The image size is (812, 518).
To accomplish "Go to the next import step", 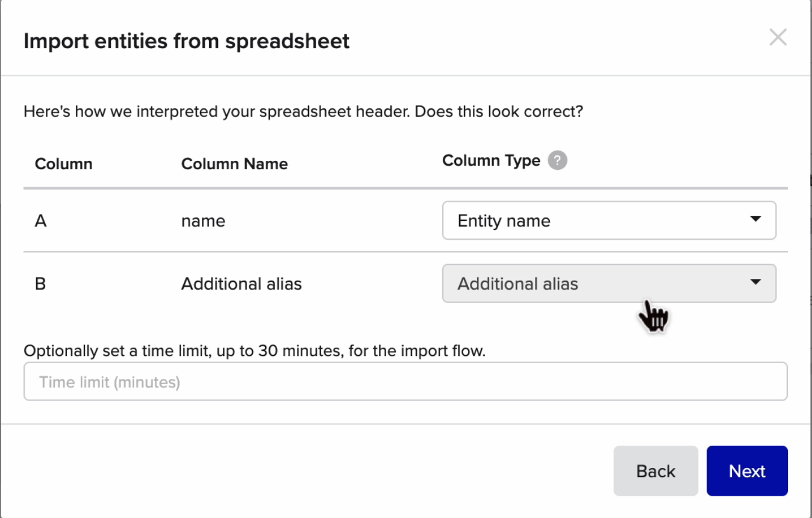I will pyautogui.click(x=747, y=471).
